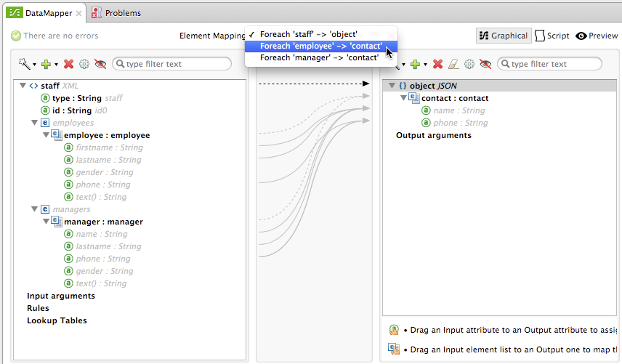Screen dimensions: 622x364
Task: Select Foreach 'manager' -> 'contact' mapping
Action: [319, 57]
